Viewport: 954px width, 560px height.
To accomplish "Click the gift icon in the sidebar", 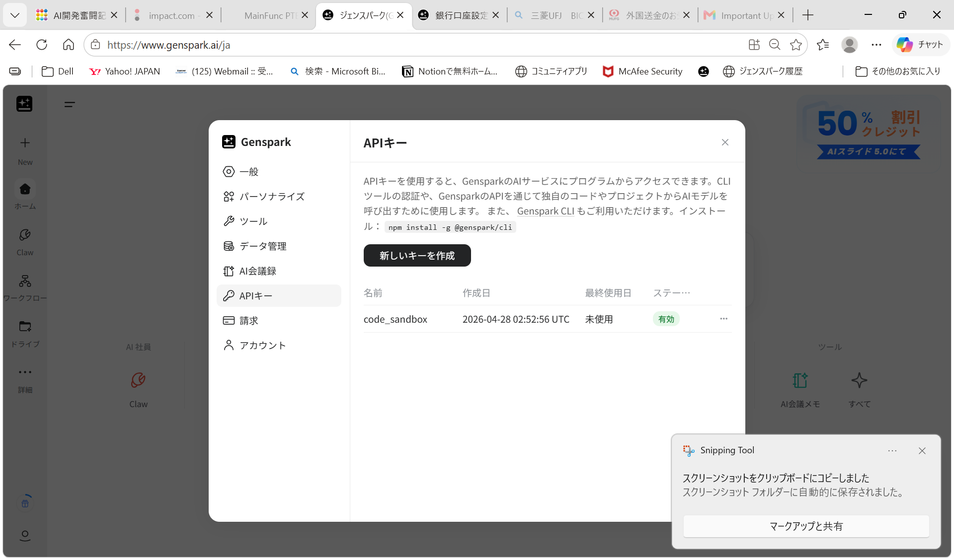I will (25, 502).
